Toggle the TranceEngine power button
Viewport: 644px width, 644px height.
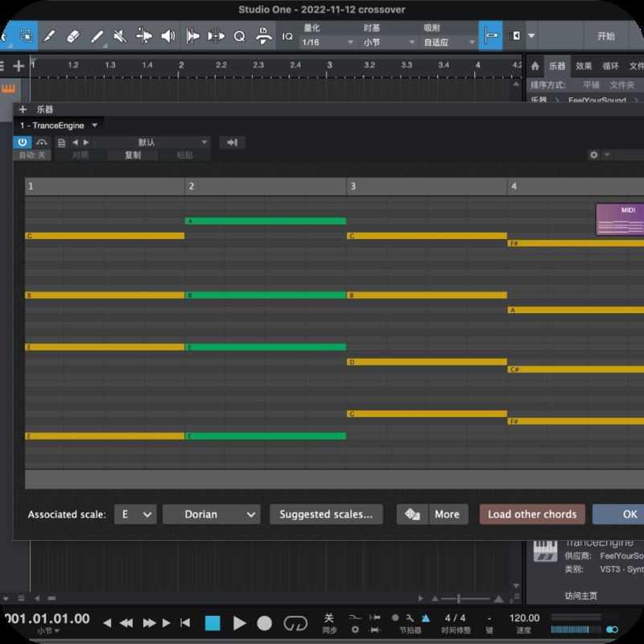click(23, 142)
